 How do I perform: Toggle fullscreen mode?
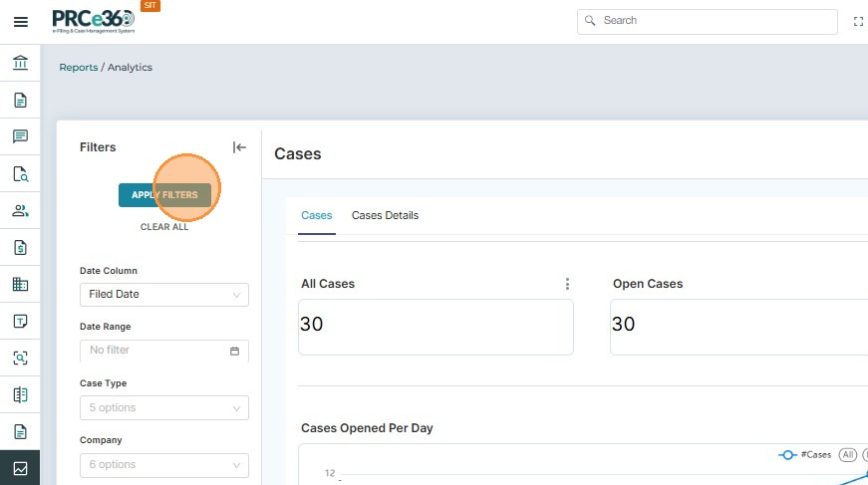click(858, 21)
